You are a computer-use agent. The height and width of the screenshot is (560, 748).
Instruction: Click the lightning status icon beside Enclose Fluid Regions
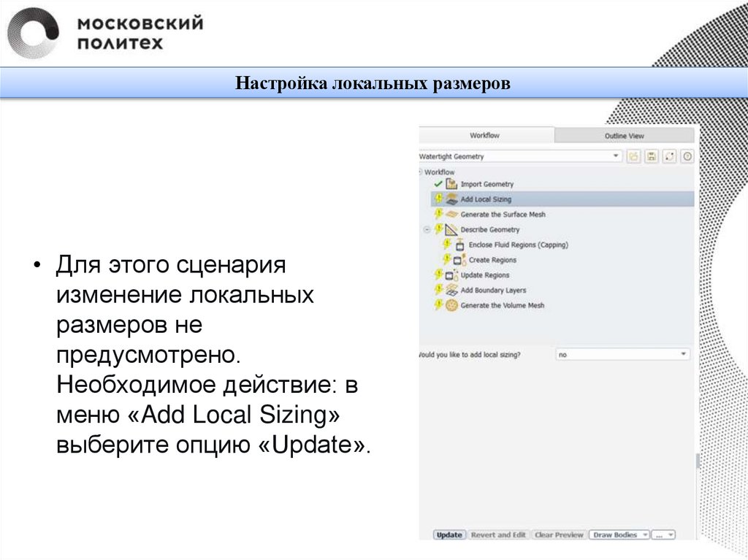446,245
